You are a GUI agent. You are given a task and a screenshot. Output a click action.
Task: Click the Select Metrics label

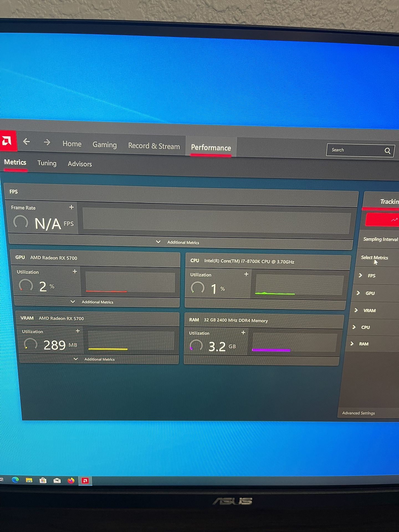(x=374, y=257)
